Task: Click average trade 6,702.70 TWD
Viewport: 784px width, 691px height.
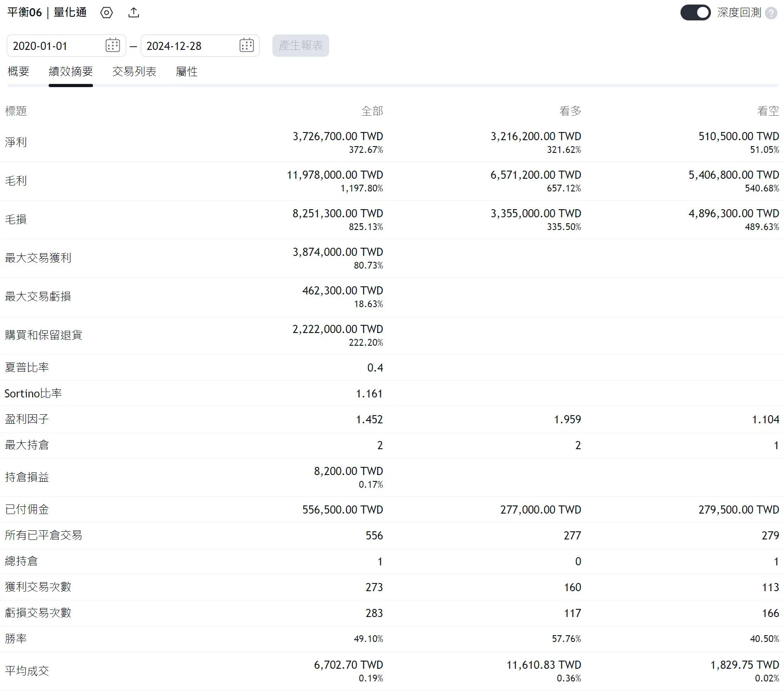Action: tap(349, 665)
